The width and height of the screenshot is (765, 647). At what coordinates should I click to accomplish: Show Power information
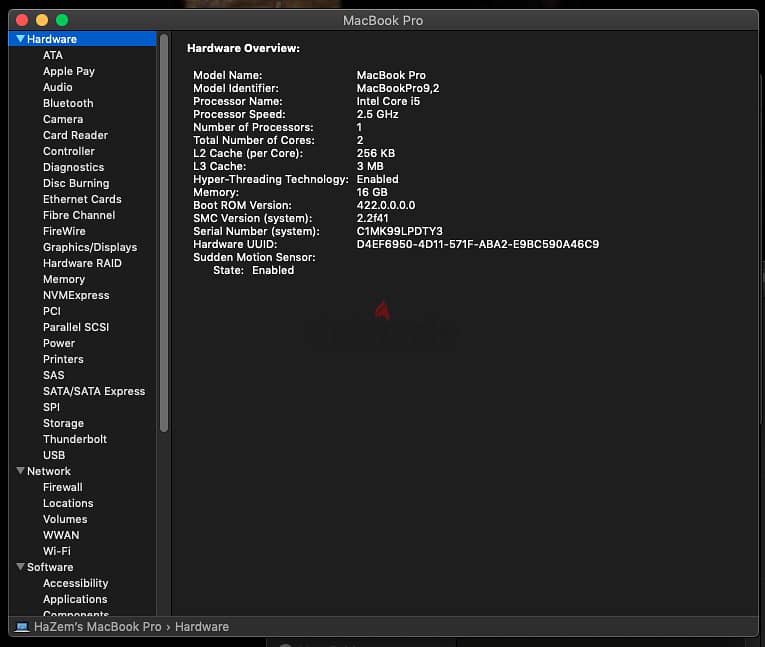59,343
